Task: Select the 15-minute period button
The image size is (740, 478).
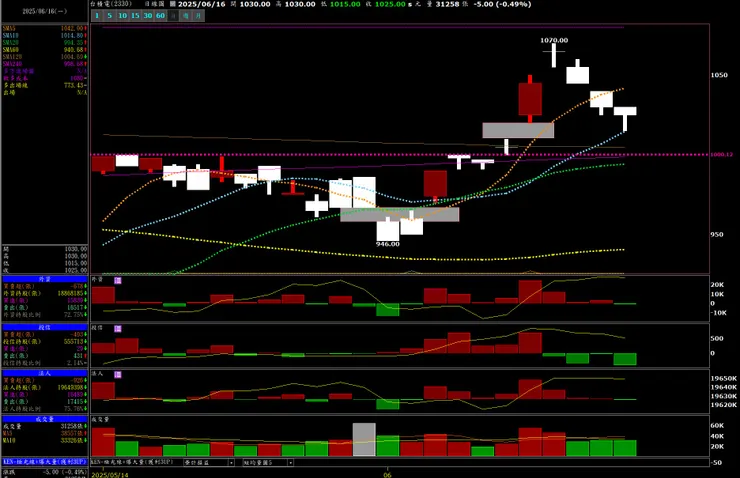Action: point(135,16)
